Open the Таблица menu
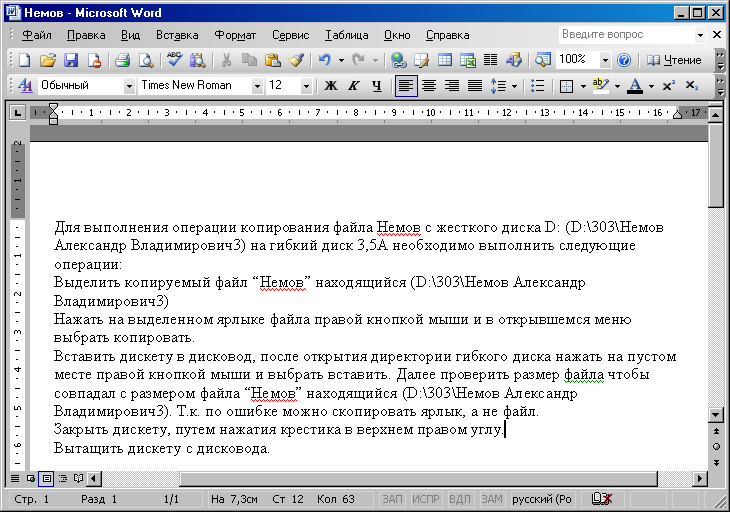The width and height of the screenshot is (730, 512). pyautogui.click(x=346, y=35)
